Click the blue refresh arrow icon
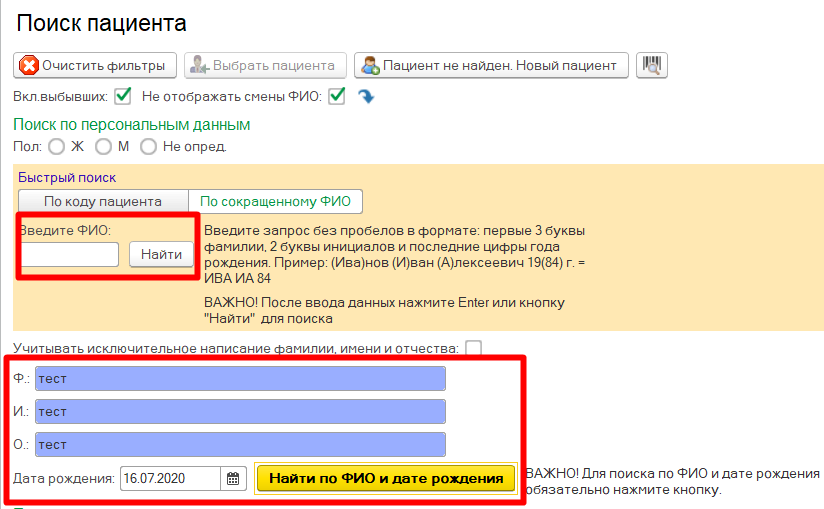Viewport: 824px width, 509px height. click(365, 97)
